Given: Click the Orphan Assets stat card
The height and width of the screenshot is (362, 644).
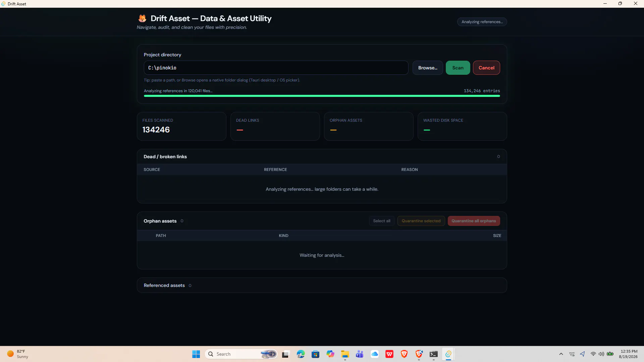Looking at the screenshot, I should (x=369, y=126).
